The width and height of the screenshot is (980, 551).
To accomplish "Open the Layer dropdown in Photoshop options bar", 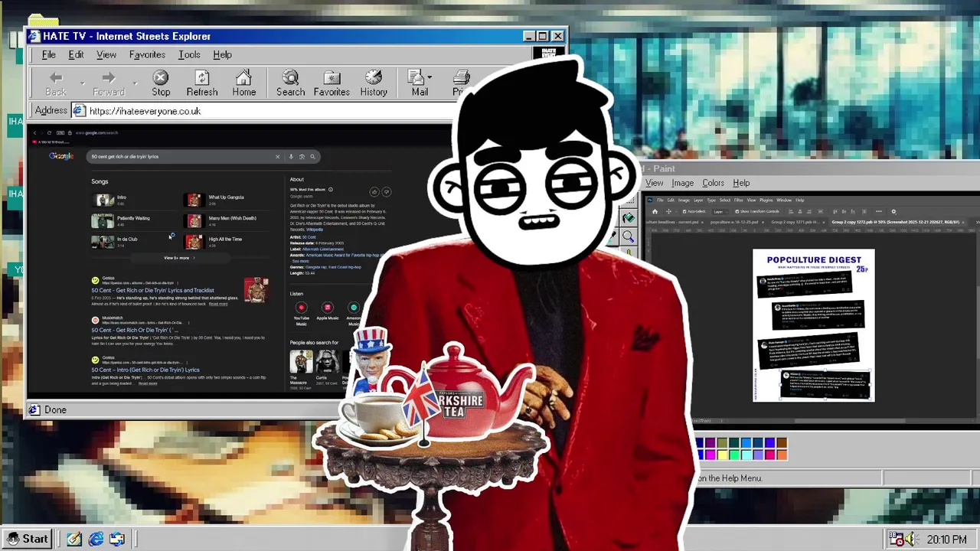I will pos(720,212).
